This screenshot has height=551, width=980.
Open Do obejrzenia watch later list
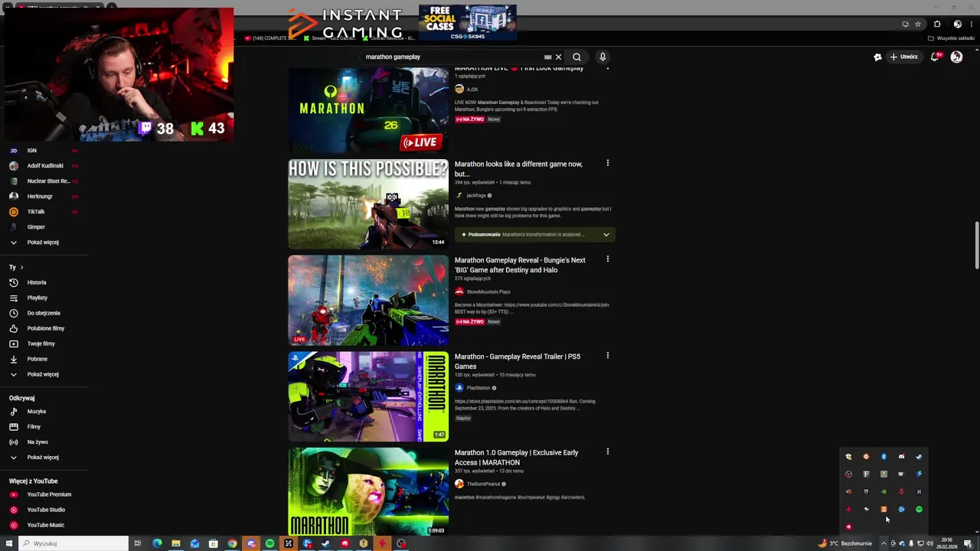tap(43, 313)
